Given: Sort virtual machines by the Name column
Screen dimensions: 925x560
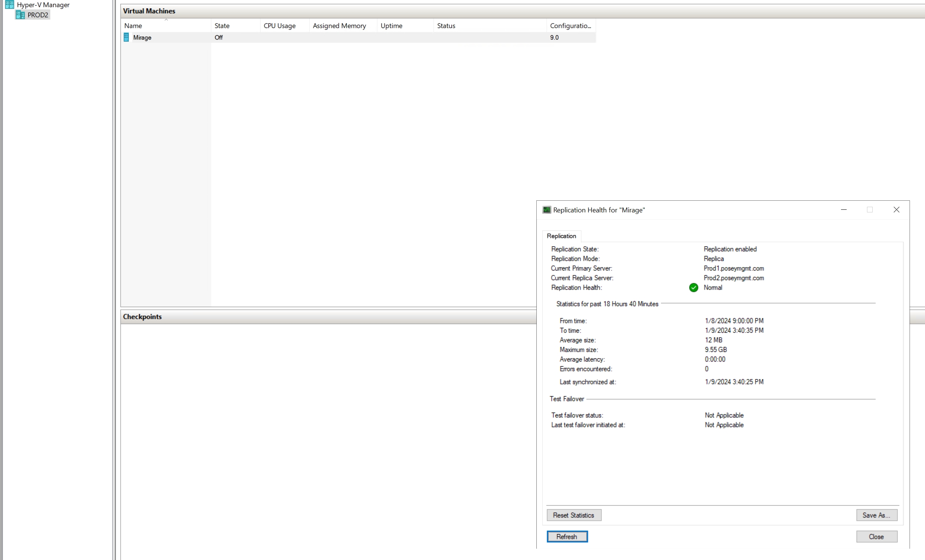Looking at the screenshot, I should 133,26.
